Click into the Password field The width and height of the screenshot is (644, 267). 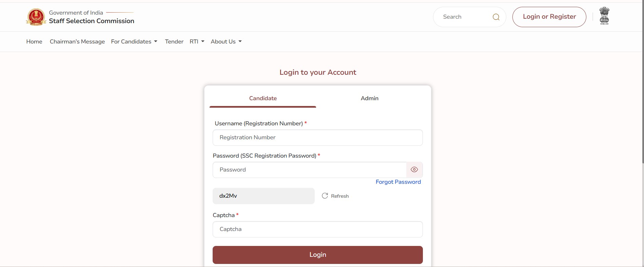pyautogui.click(x=309, y=170)
